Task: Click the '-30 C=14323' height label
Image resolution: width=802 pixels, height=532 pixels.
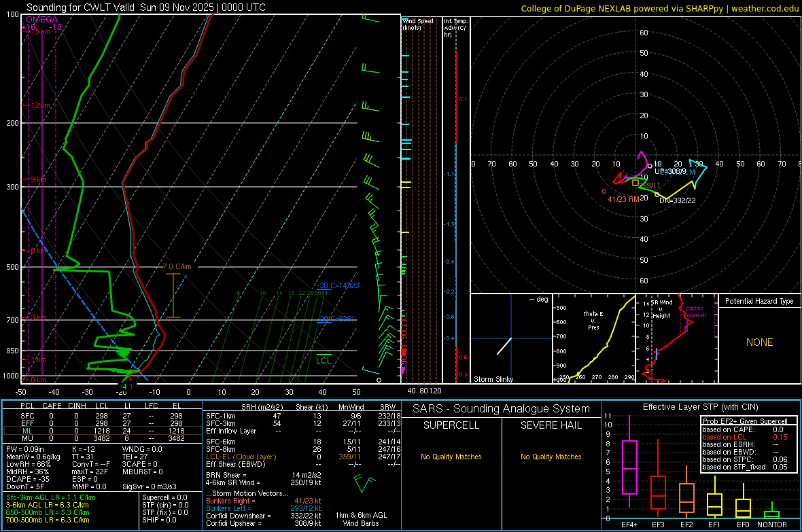Action: pyautogui.click(x=338, y=285)
